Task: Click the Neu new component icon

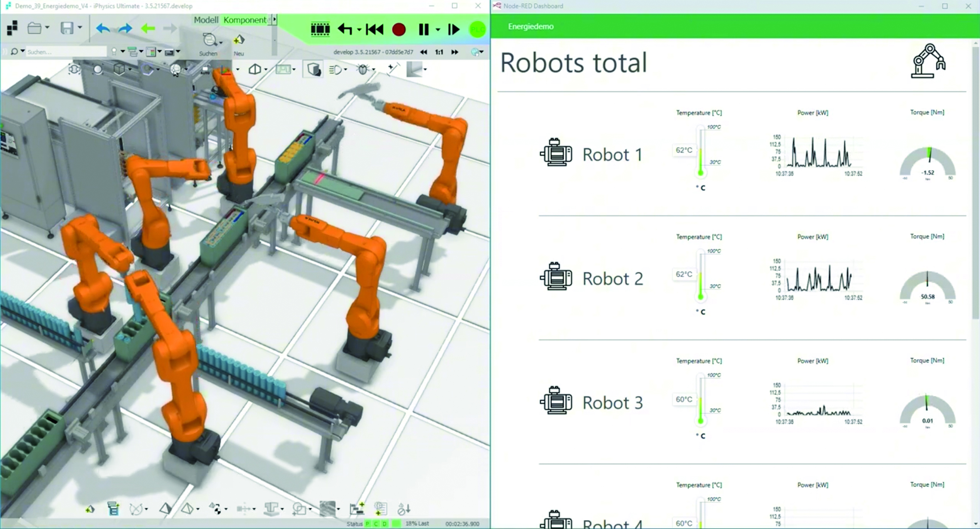Action: pyautogui.click(x=239, y=41)
